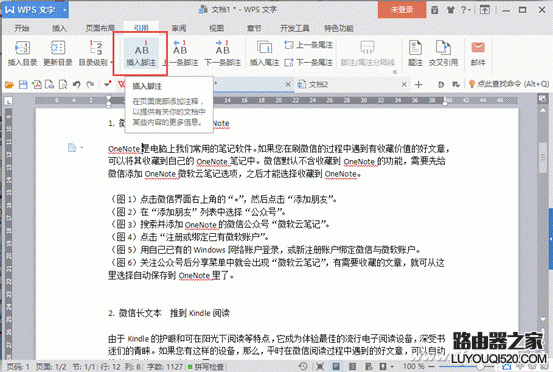Switch to the 视图 ribbon tab
553x372 pixels.
[x=217, y=28]
